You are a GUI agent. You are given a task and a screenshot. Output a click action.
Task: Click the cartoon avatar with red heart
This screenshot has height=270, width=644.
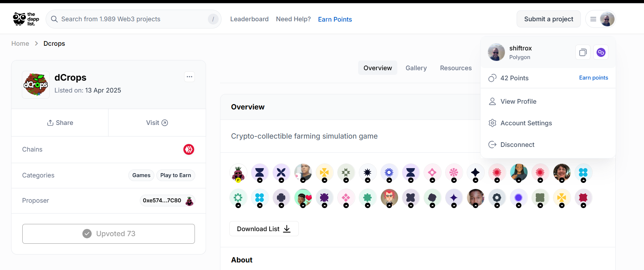(x=303, y=198)
